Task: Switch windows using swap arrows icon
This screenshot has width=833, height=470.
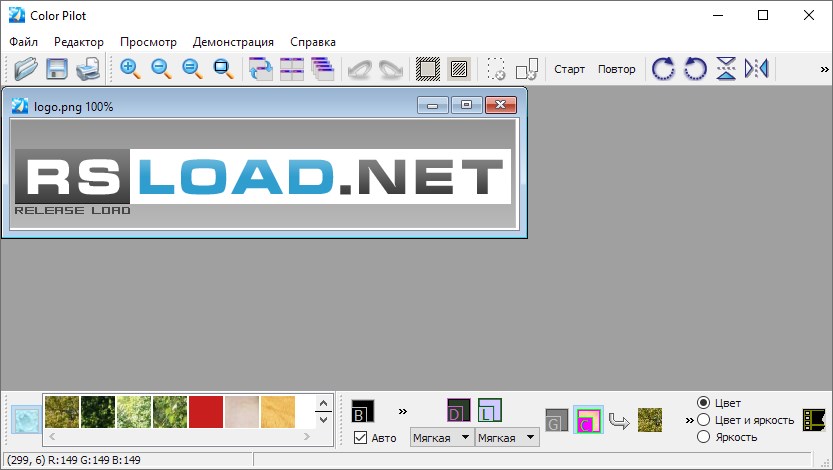Action: (260, 69)
